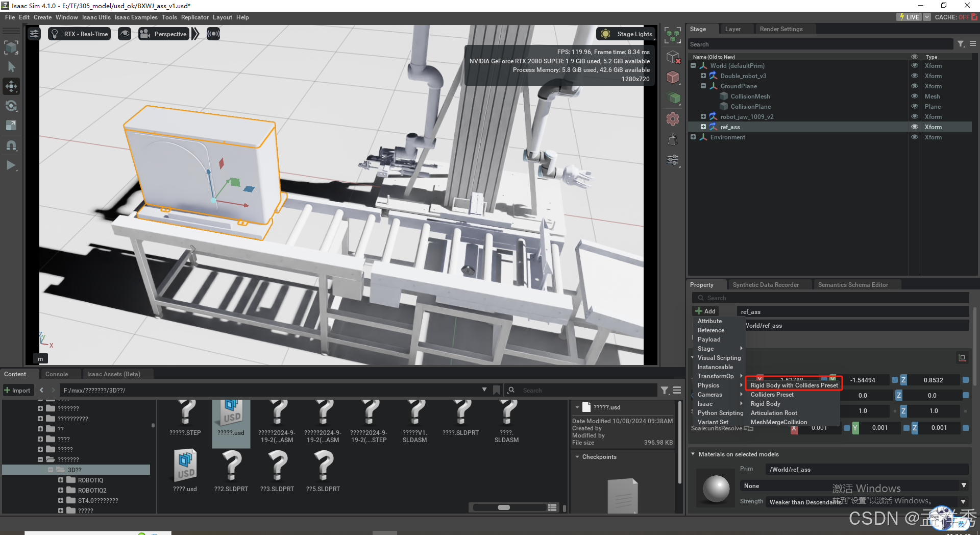Image resolution: width=980 pixels, height=535 pixels.
Task: Click the sliders settings icon in side toolbar
Action: tap(673, 160)
